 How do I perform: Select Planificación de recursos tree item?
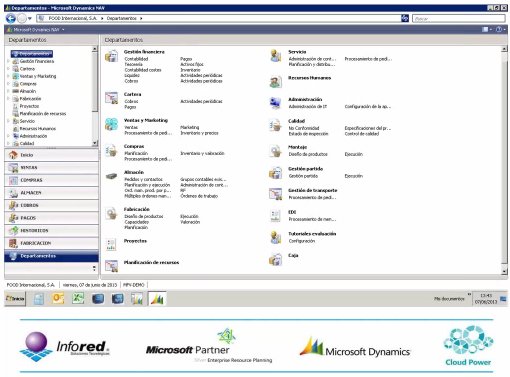coord(43,113)
